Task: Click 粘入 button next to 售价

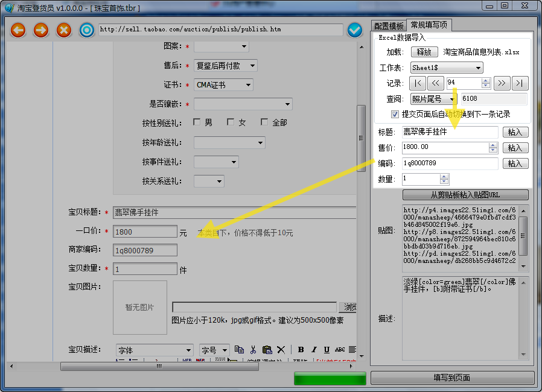Action: click(515, 148)
